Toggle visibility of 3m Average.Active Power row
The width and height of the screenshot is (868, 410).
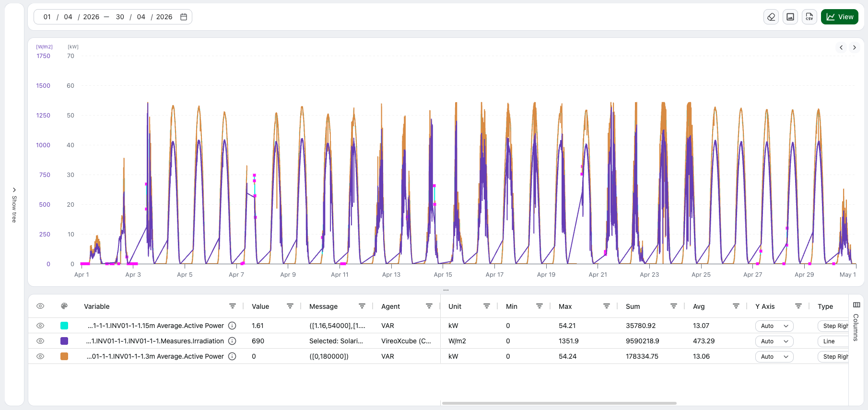tap(40, 356)
